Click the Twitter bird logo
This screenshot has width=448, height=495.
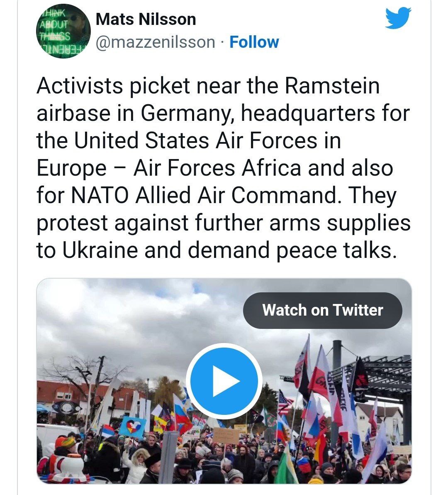398,19
